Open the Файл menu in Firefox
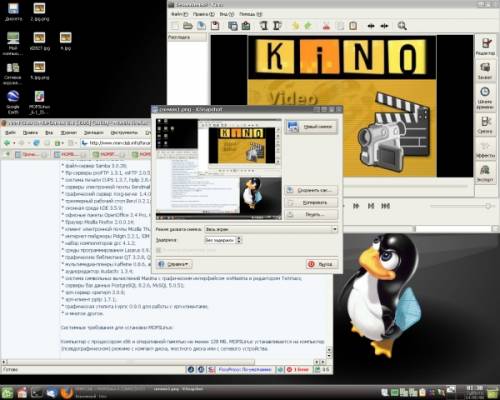 [10, 132]
